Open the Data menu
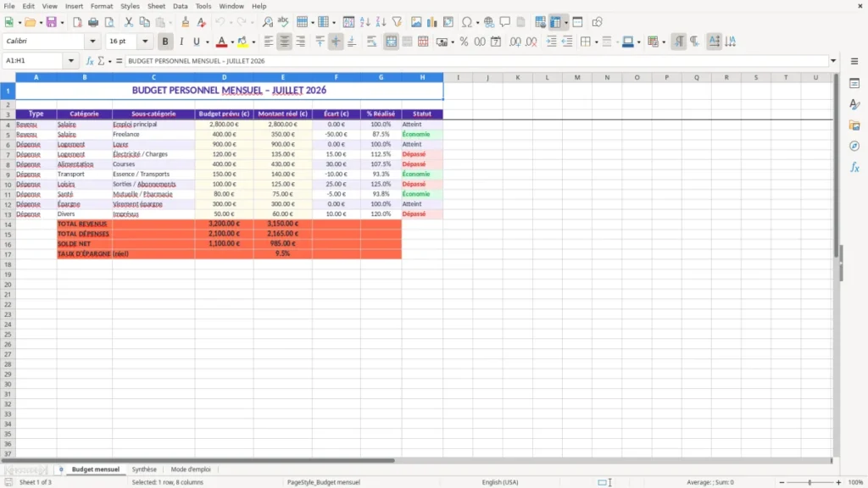868x488 pixels. [x=180, y=6]
